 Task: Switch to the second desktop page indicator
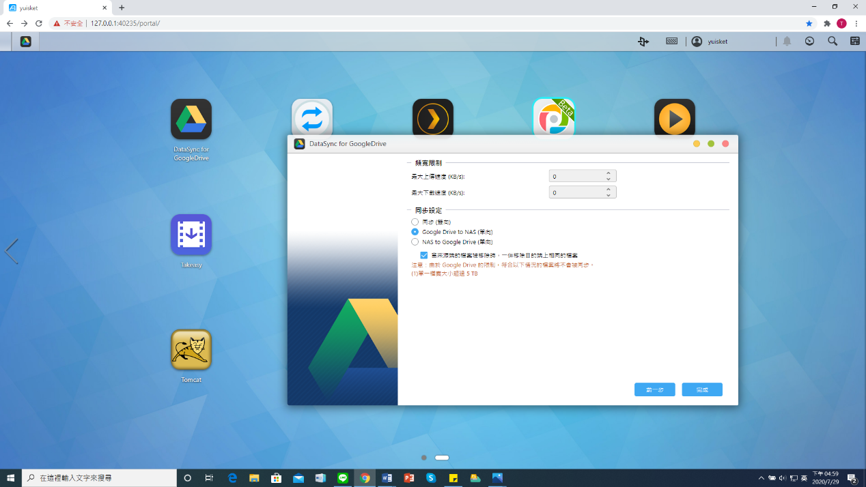[442, 458]
